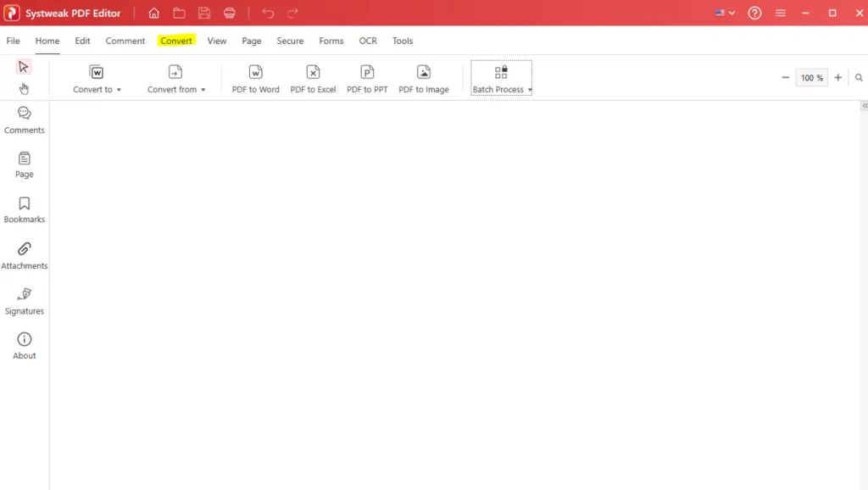Click the Redo arrow icon

(292, 13)
